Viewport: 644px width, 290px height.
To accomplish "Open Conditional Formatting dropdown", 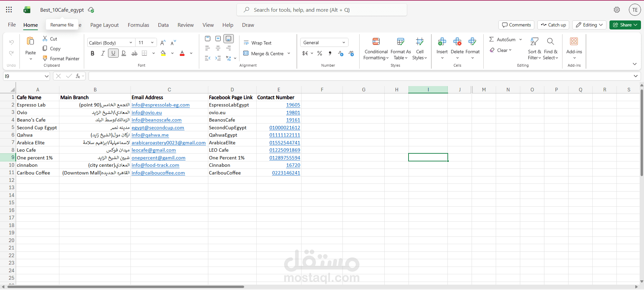I will click(x=376, y=48).
